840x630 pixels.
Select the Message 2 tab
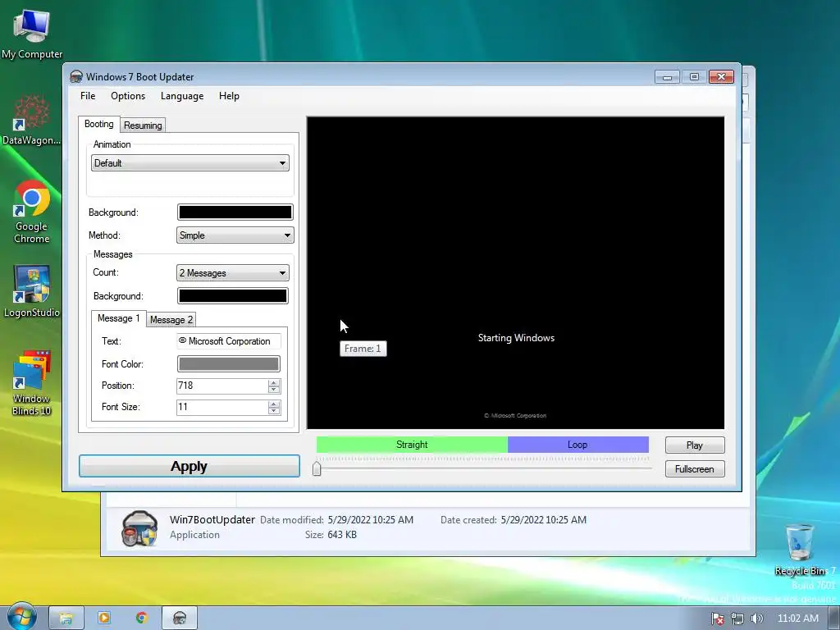point(171,320)
